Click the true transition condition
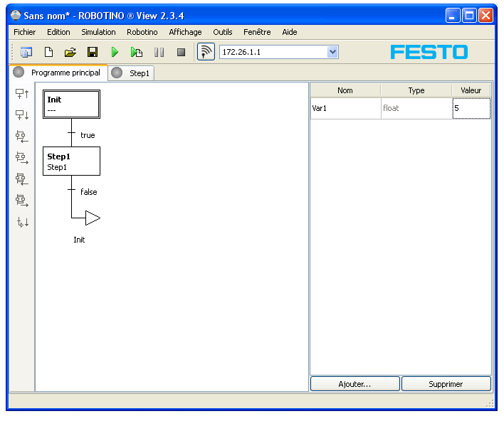The height and width of the screenshot is (426, 504). [x=88, y=135]
